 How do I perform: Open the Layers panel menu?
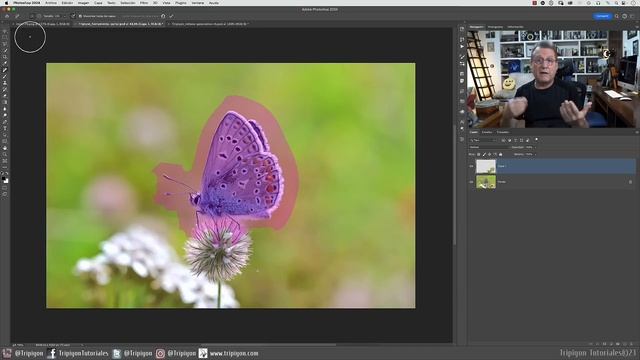tap(637, 132)
